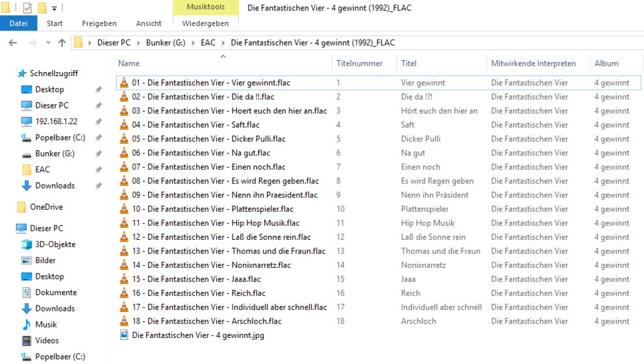Click Dieser PC in the address breadcrumb
This screenshot has width=644, height=364.
pos(114,43)
